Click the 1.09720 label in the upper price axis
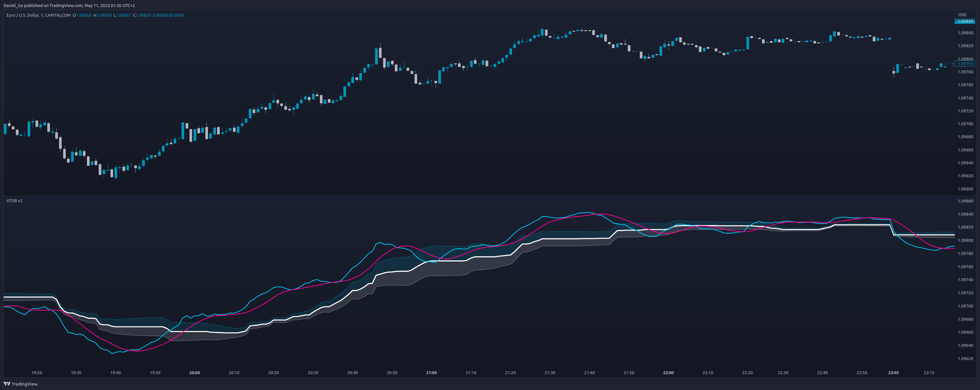 click(965, 111)
